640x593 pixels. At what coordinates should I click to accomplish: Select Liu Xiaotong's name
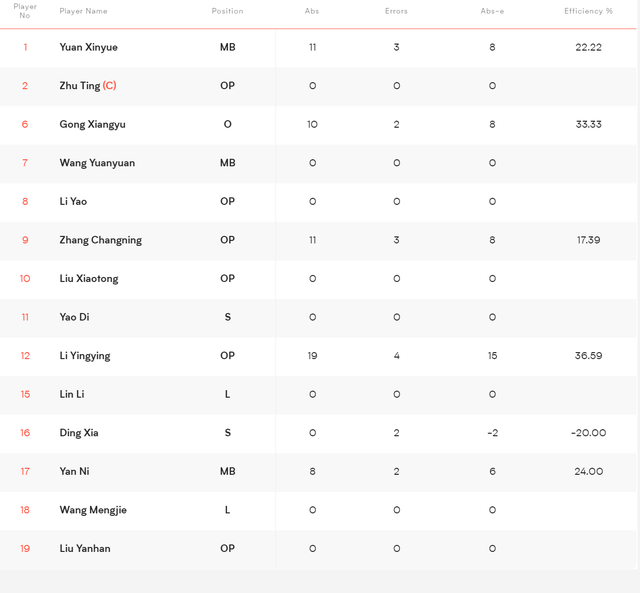point(88,278)
